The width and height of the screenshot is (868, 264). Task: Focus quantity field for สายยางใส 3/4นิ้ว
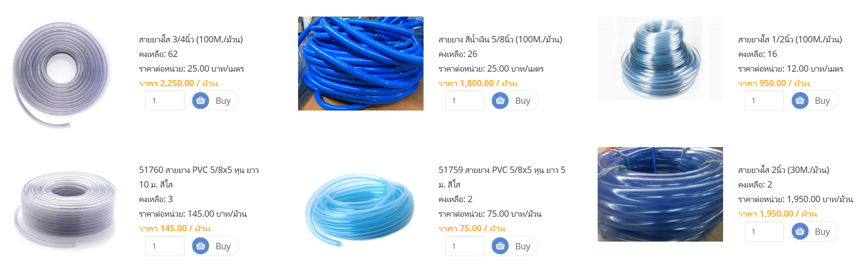[165, 101]
